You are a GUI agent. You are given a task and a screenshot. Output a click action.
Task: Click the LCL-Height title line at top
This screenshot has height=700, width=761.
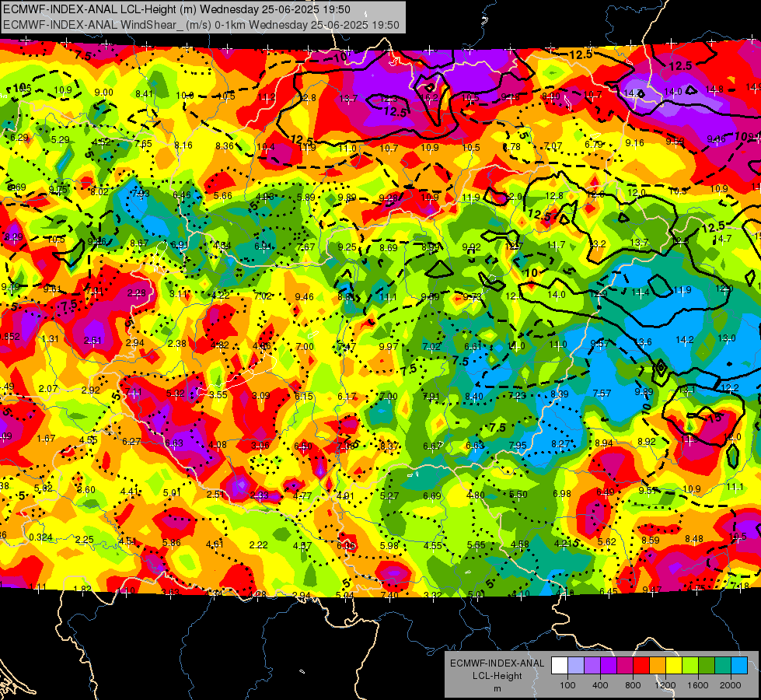point(176,9)
